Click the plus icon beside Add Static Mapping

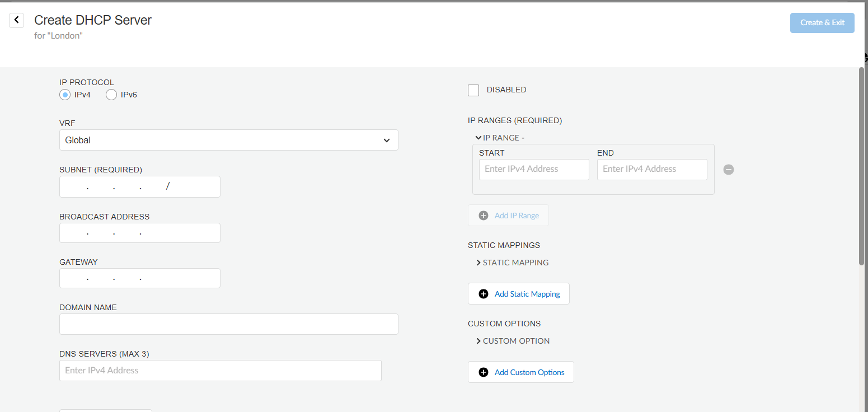click(483, 293)
